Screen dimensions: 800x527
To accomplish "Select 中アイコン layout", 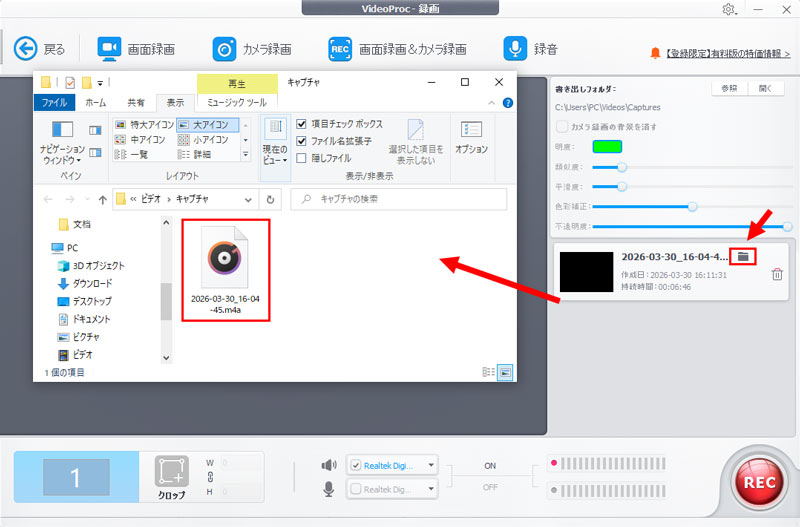I will click(x=140, y=139).
